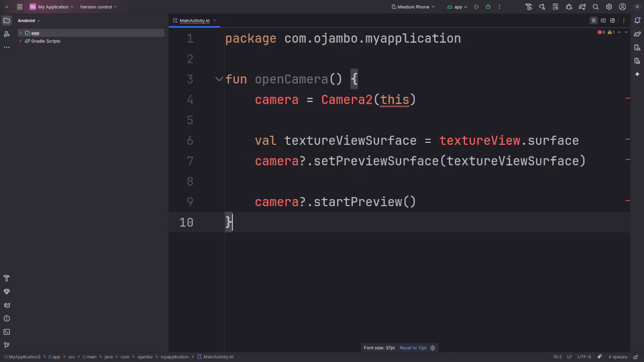The width and height of the screenshot is (644, 362).
Task: Click the 6 errors indicator
Action: point(601,32)
